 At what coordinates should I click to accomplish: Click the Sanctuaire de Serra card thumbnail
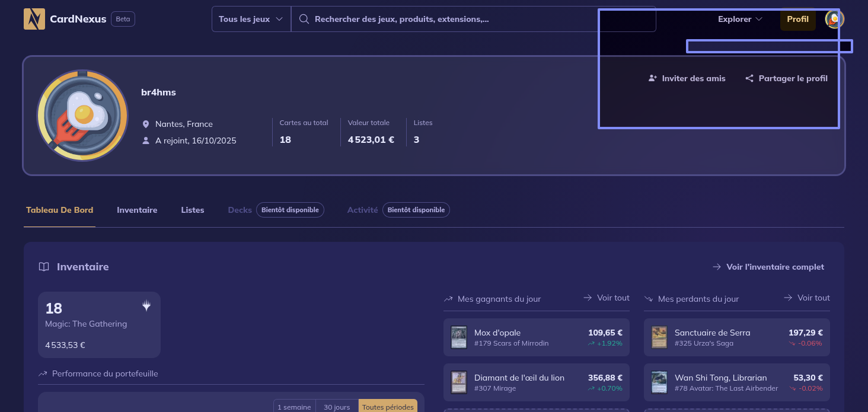(659, 337)
